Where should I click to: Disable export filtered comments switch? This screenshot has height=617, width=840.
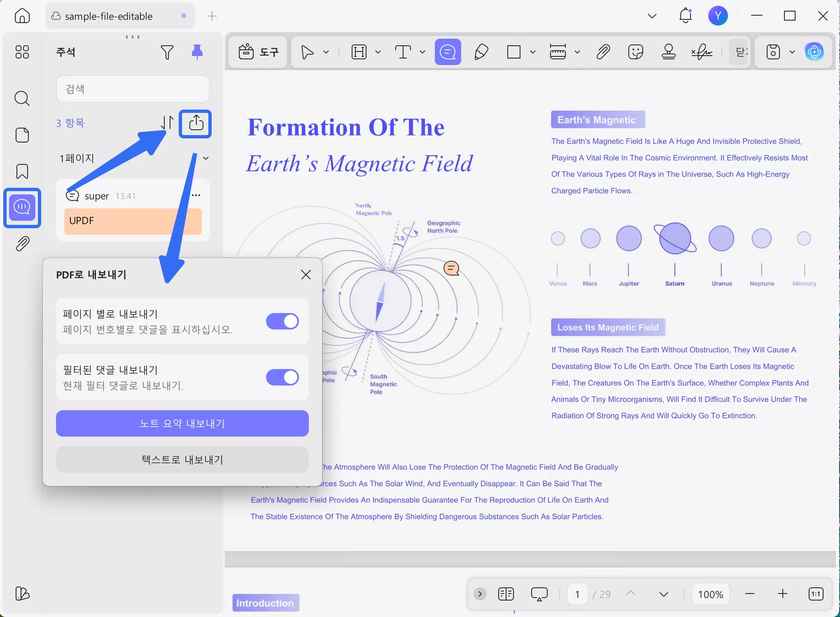click(x=282, y=377)
